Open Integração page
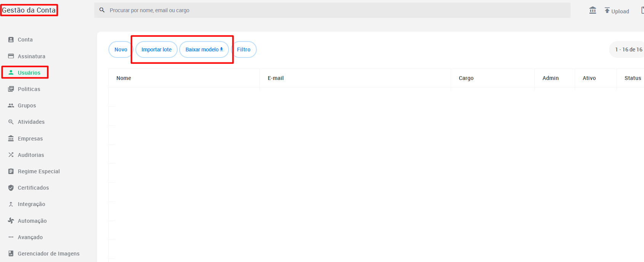The width and height of the screenshot is (644, 262). pyautogui.click(x=32, y=204)
